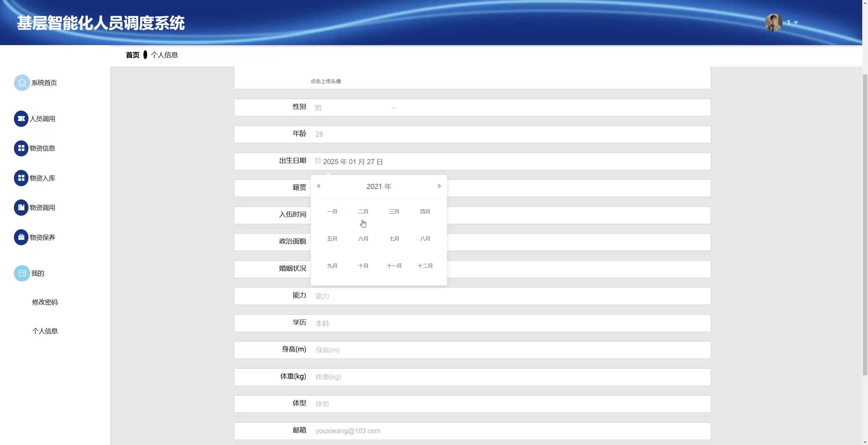Viewport: 868px width, 445px height.
Task: Click 2021 年 year header in picker
Action: (x=379, y=187)
